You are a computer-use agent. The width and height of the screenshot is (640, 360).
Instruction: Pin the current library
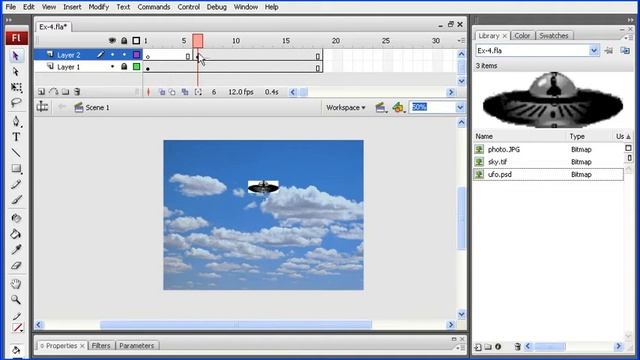click(608, 51)
